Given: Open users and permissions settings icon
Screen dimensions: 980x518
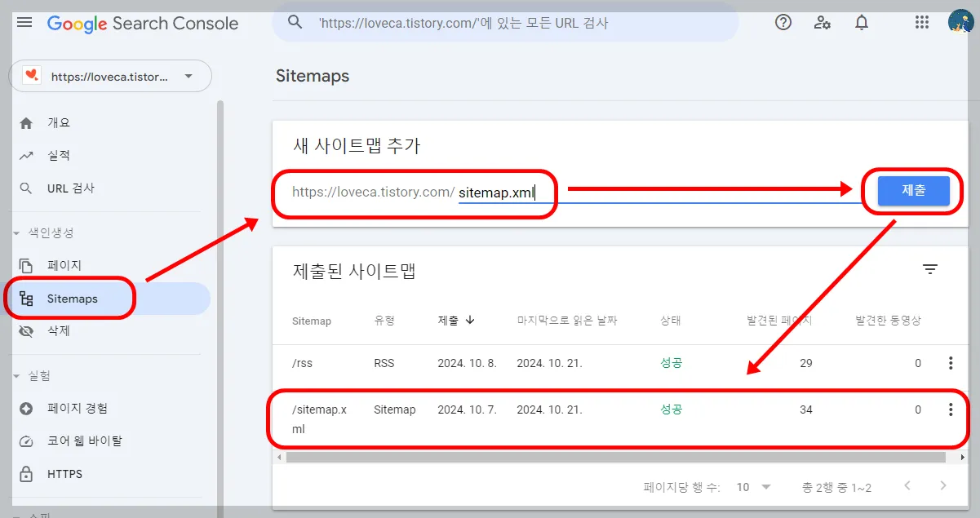Looking at the screenshot, I should click(823, 22).
